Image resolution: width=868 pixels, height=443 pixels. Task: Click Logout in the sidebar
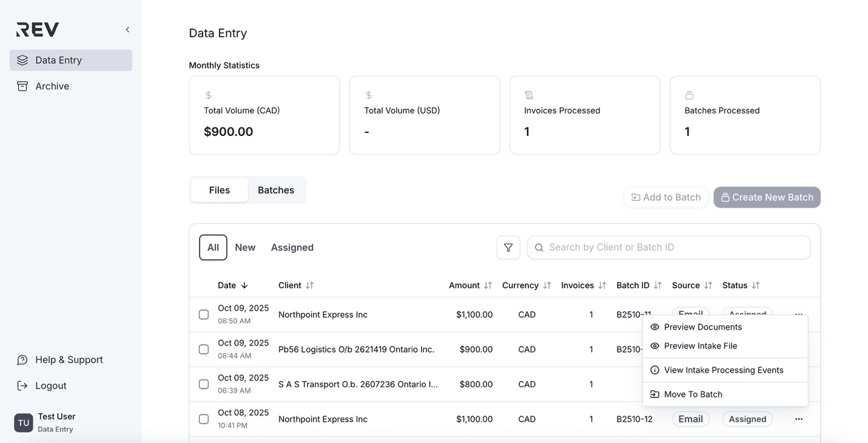[x=50, y=386]
